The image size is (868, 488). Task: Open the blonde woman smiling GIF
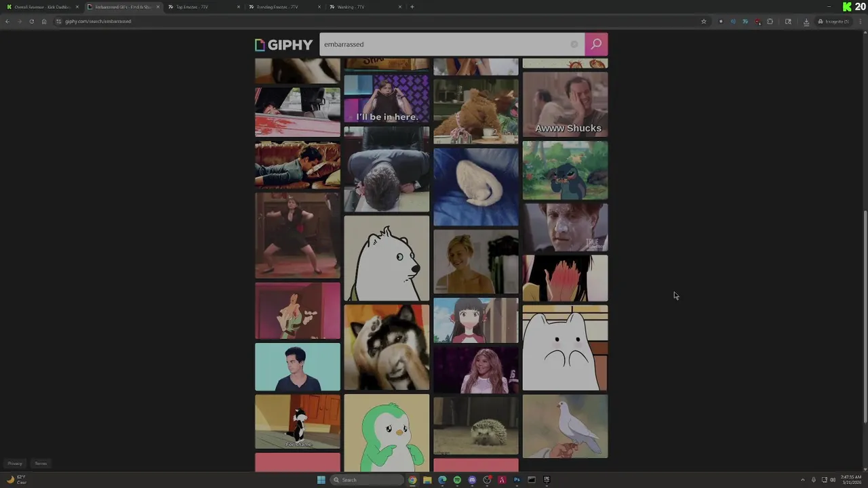475,262
